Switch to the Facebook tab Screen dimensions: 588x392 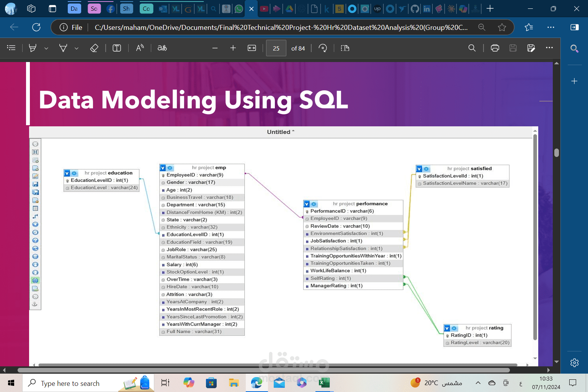click(110, 8)
